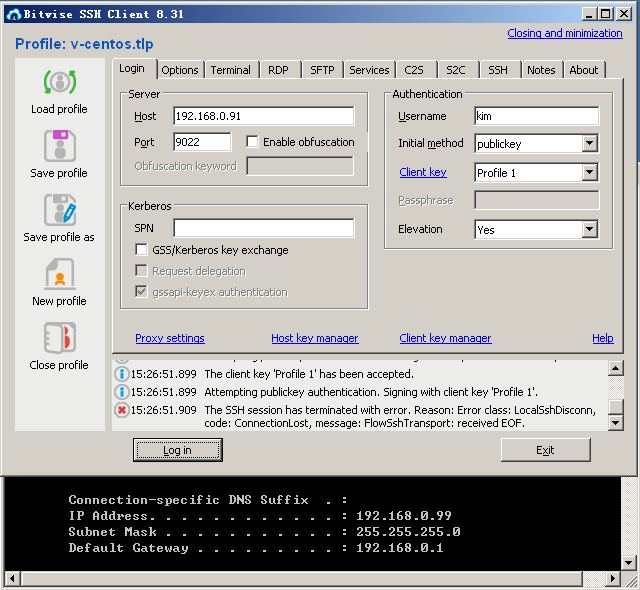Viewport: 640px width, 590px height.
Task: Open the Elevation dropdown
Action: 589,229
